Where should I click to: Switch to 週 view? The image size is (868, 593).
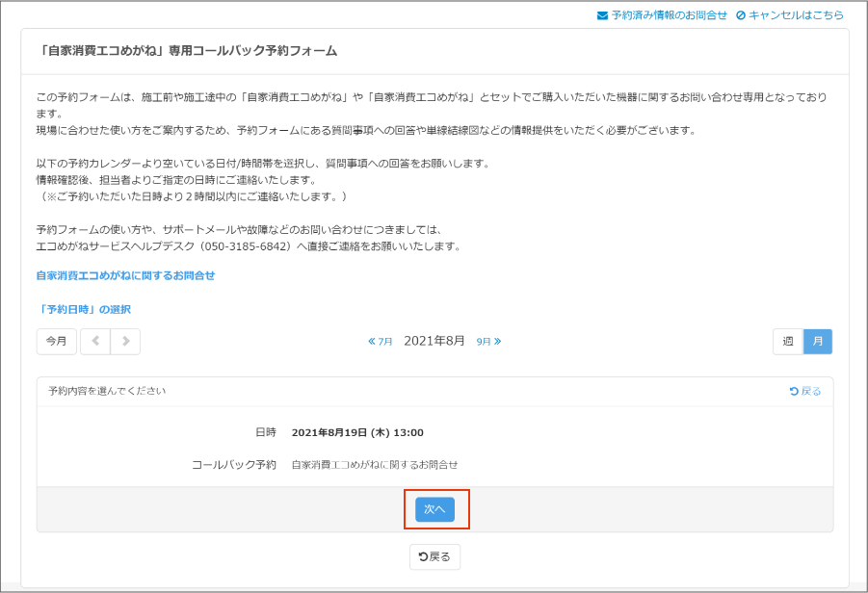[x=788, y=342]
